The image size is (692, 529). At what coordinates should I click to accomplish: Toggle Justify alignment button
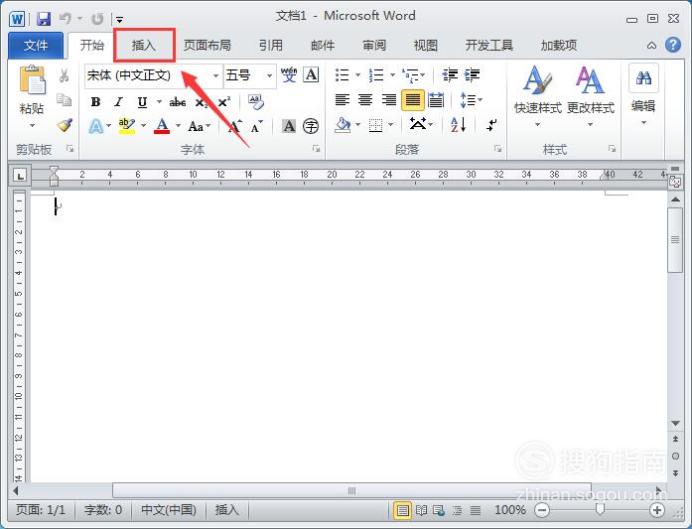(413, 100)
